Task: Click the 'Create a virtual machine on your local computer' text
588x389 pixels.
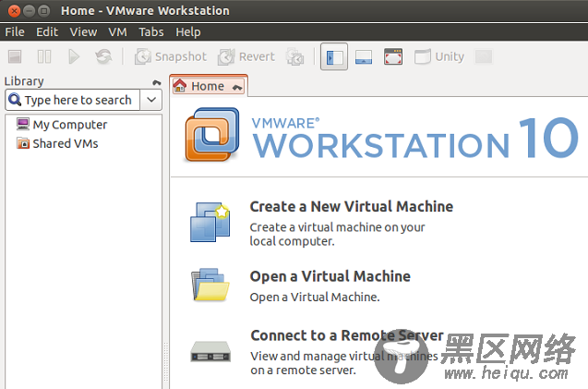Action: pyautogui.click(x=337, y=234)
